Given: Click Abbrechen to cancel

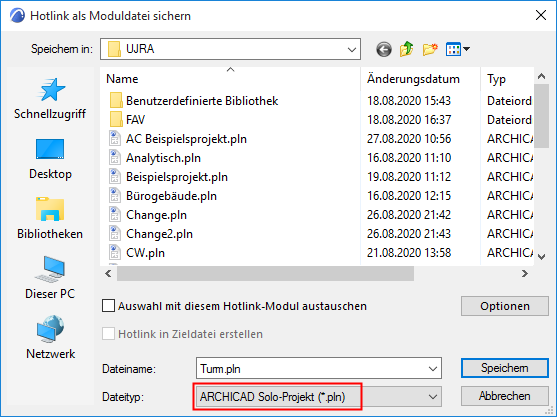Looking at the screenshot, I should [x=505, y=396].
